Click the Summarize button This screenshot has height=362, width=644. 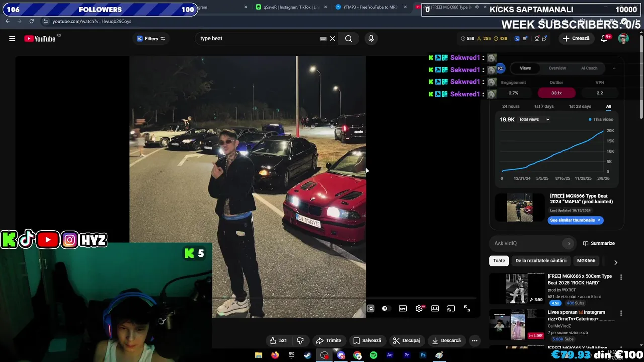point(599,243)
